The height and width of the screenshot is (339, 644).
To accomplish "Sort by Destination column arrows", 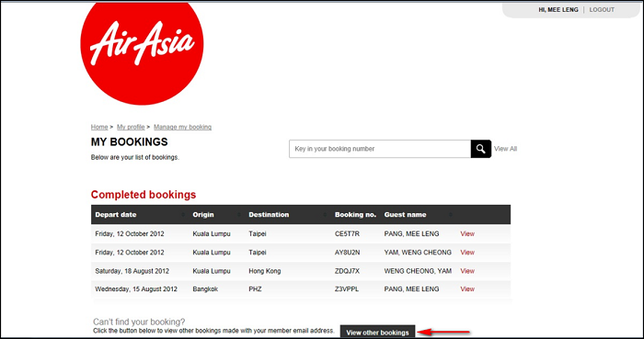I will tap(325, 215).
